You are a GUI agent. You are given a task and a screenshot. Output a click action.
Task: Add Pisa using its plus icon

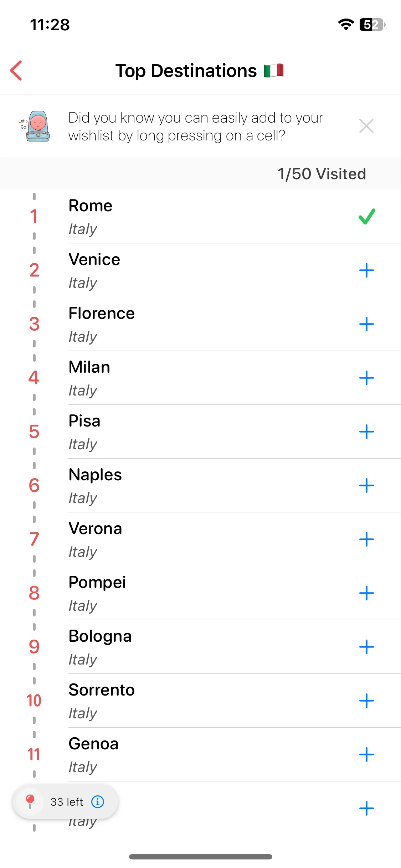click(x=366, y=432)
